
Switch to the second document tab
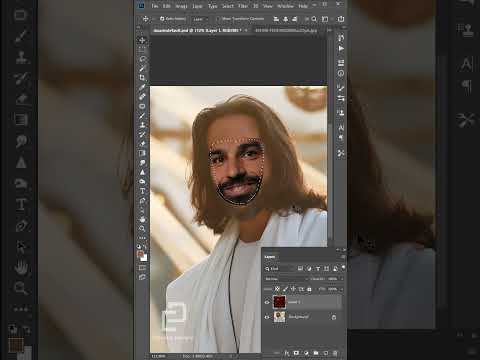(x=285, y=30)
